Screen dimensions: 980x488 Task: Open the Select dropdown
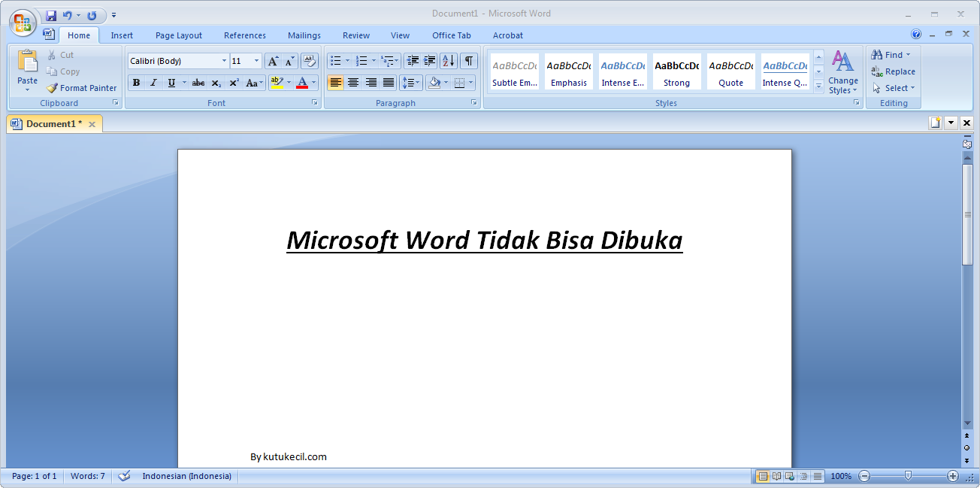(x=894, y=88)
